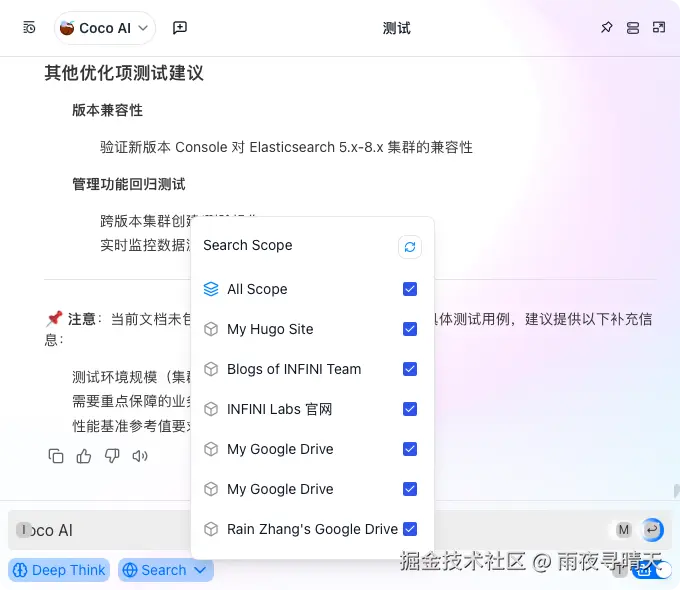Select the All Scope entry label

pos(257,289)
